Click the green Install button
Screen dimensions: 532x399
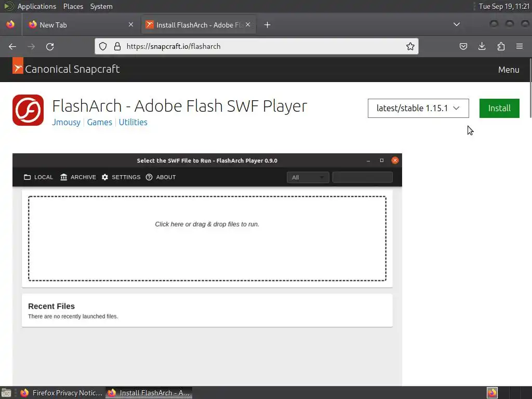click(x=499, y=108)
